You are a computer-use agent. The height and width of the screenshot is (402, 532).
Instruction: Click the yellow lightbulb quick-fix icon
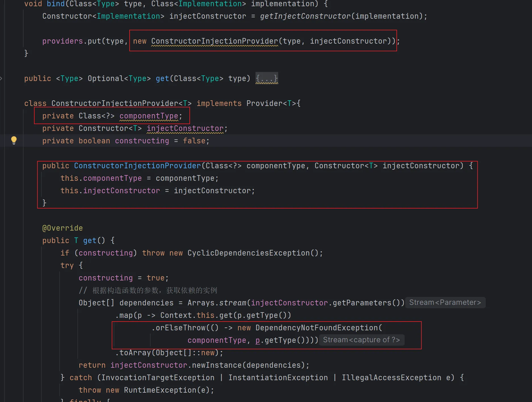tap(14, 140)
